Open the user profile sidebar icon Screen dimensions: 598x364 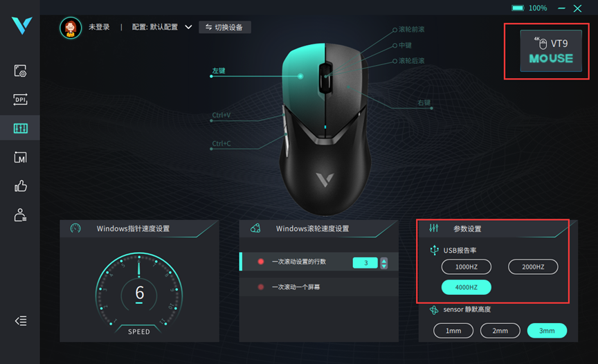coord(20,215)
